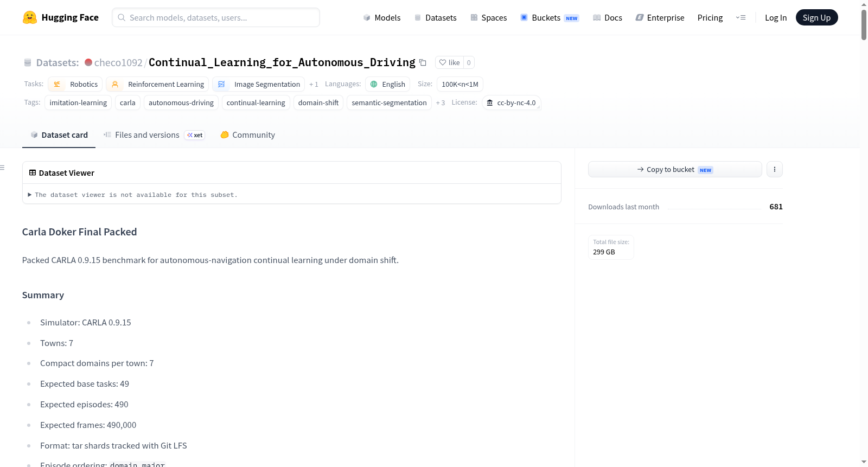Expand the dataset viewer unavailable message
868x467 pixels.
133,195
